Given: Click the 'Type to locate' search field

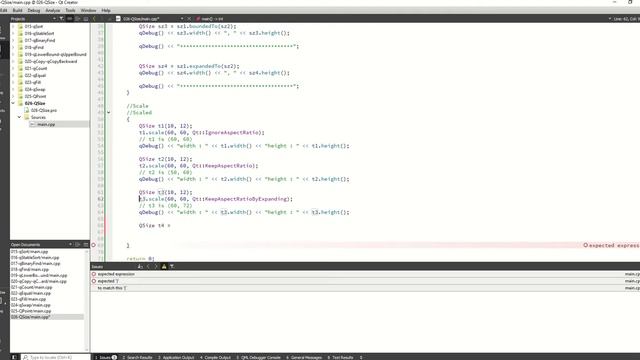Looking at the screenshot, I should point(55,357).
